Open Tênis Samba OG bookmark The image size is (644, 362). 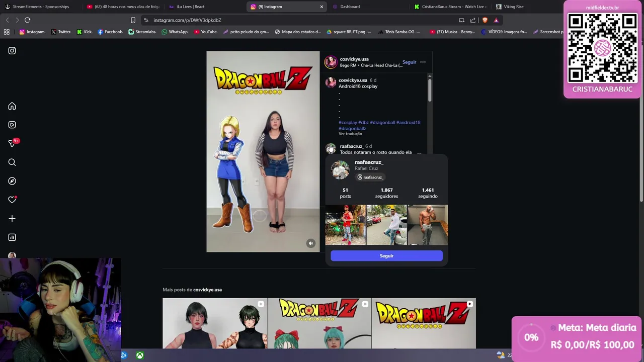[x=399, y=32]
